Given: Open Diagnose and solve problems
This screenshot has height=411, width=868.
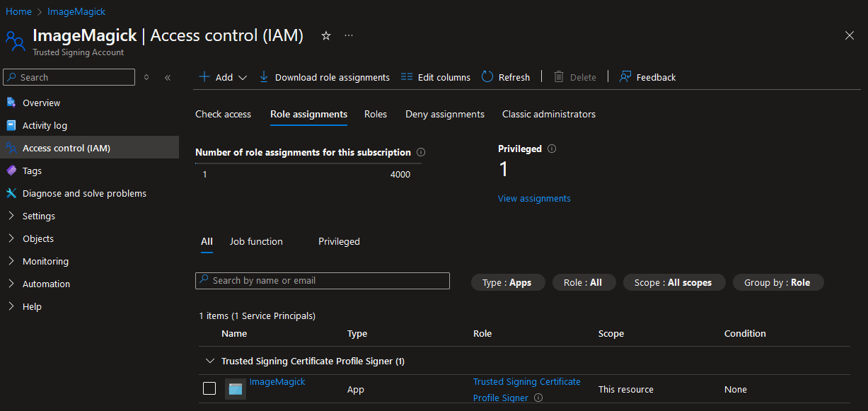Looking at the screenshot, I should [84, 193].
